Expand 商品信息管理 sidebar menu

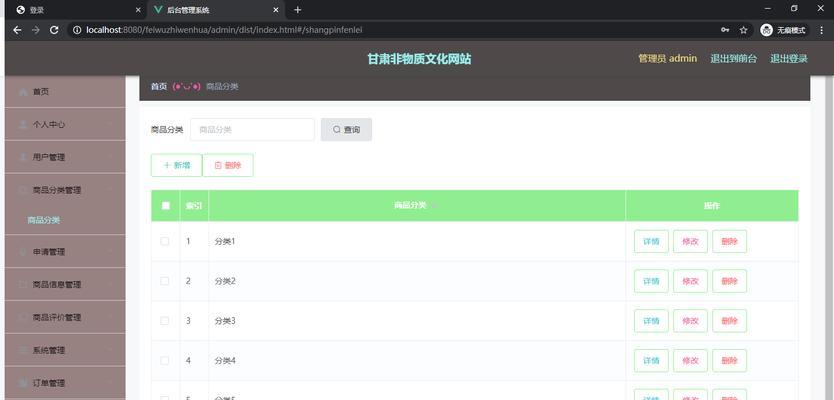pyautogui.click(x=65, y=285)
